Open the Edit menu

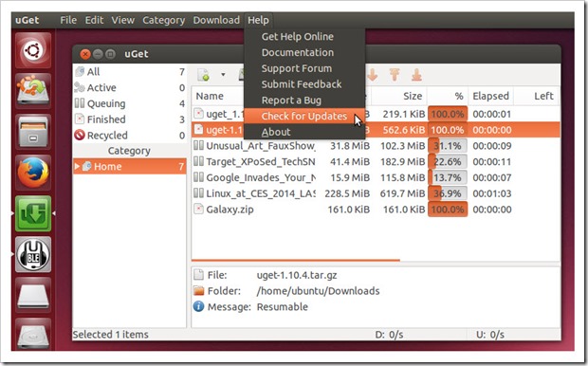click(x=94, y=20)
